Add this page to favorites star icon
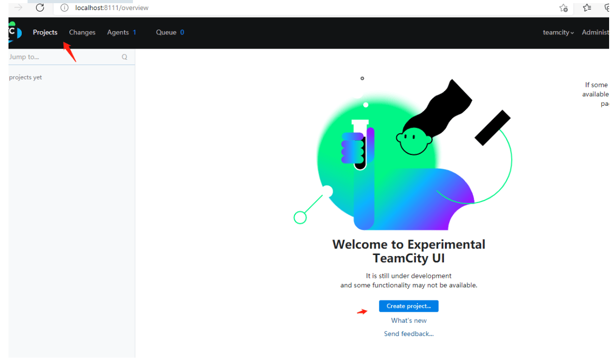The width and height of the screenshot is (616, 364). coord(564,8)
